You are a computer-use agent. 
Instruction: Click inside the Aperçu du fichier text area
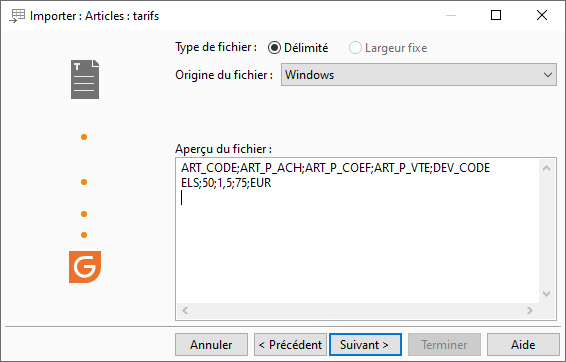(358, 231)
